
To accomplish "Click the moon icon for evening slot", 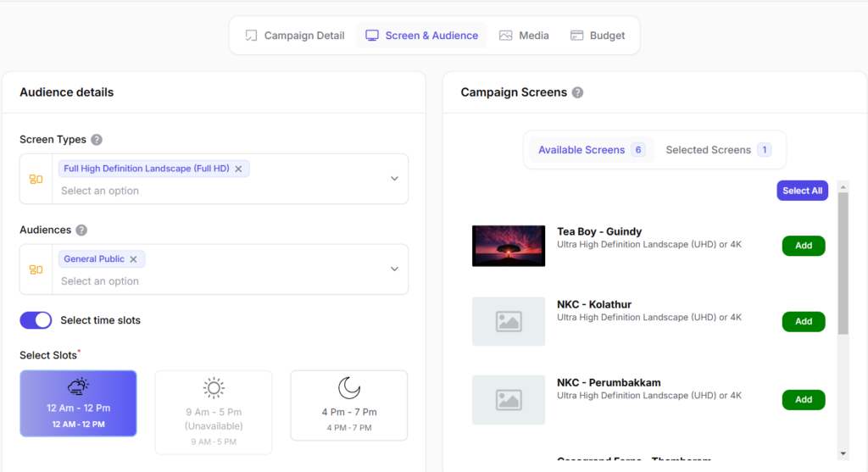I will tap(348, 388).
